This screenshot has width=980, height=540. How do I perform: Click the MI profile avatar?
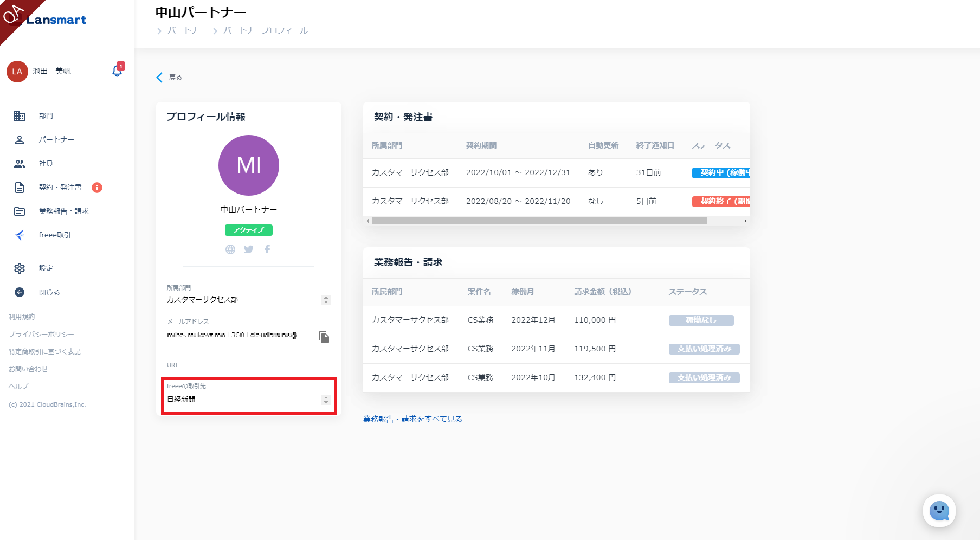[x=249, y=165]
